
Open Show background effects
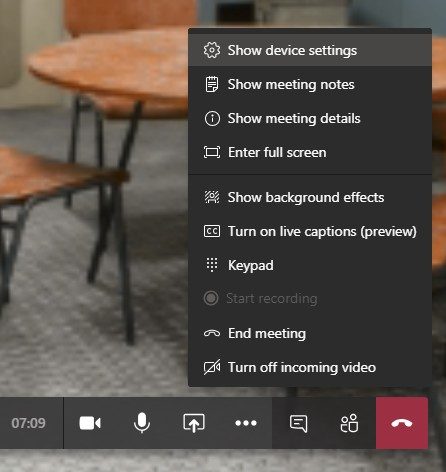click(x=310, y=197)
